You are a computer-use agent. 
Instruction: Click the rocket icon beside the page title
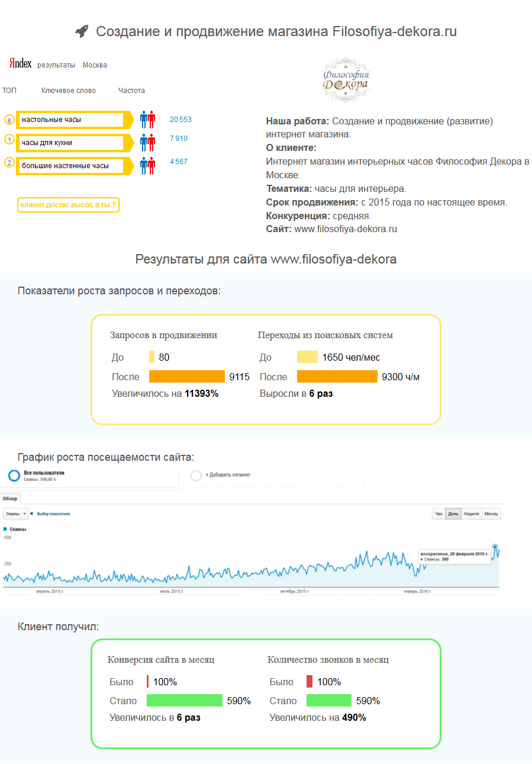tap(82, 32)
